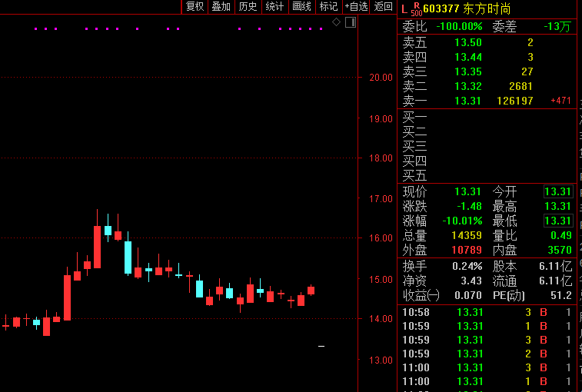This screenshot has width=582, height=392.
Task: Open the 叠加 overlay option
Action: coord(221,6)
